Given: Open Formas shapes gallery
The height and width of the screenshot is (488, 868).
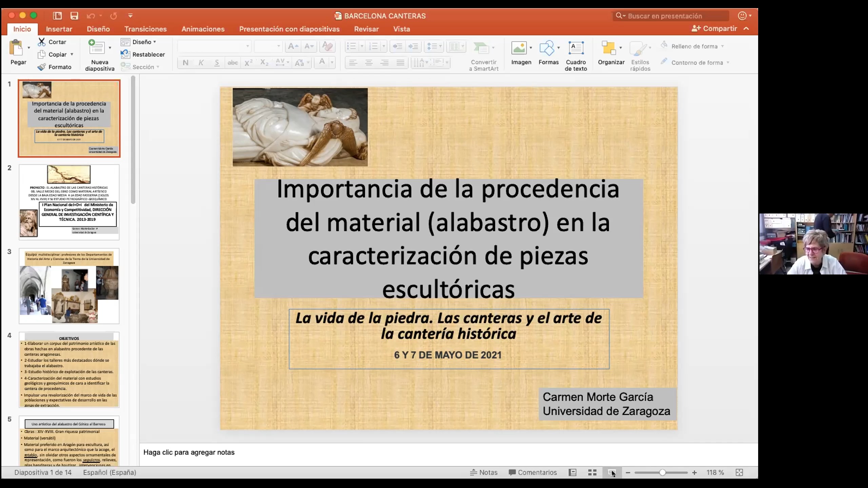Looking at the screenshot, I should click(x=549, y=53).
